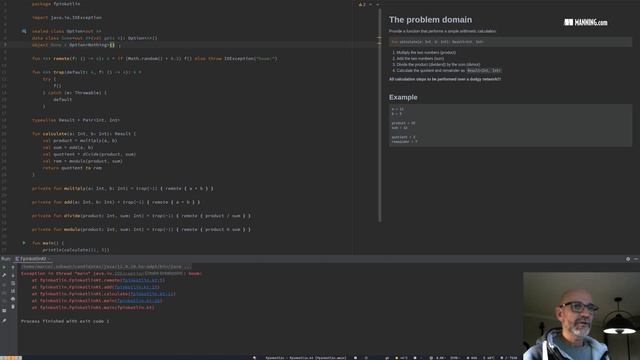The height and width of the screenshot is (360, 640).
Task: Click the presenter webcam thumbnail
Action: click(x=582, y=316)
